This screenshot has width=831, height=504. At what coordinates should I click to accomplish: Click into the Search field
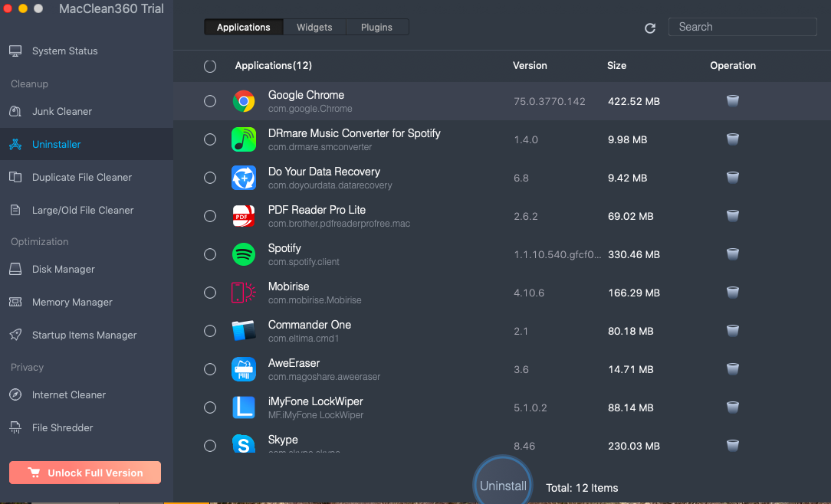(743, 27)
